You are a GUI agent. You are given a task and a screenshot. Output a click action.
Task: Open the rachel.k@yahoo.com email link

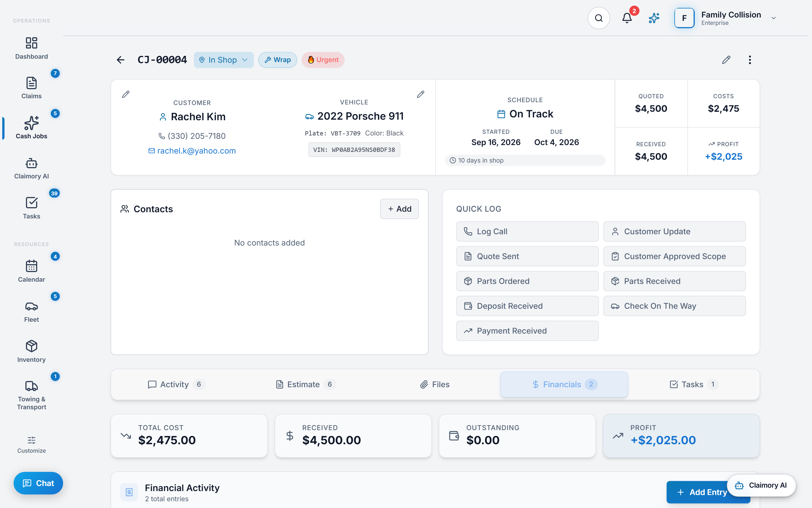tap(192, 151)
